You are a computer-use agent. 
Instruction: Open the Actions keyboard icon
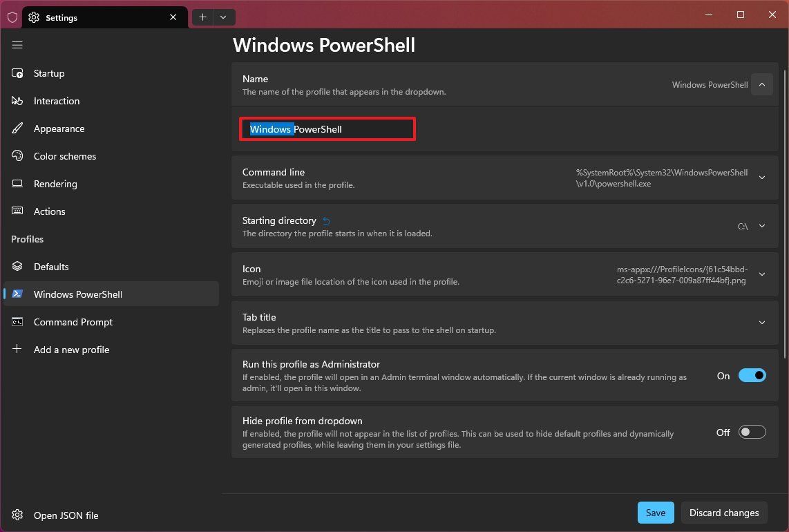[x=17, y=211]
